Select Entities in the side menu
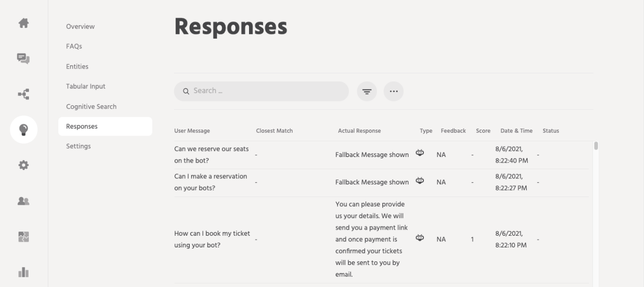This screenshot has height=287, width=644. pyautogui.click(x=77, y=67)
